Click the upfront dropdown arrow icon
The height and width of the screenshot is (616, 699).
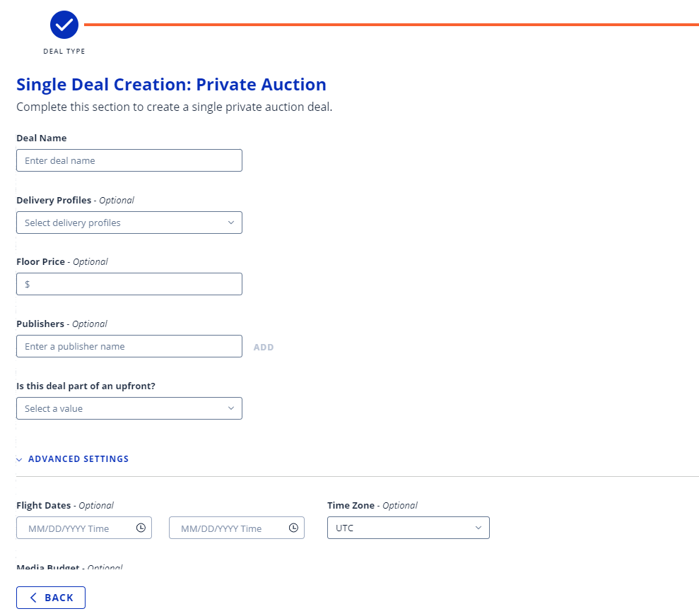click(x=231, y=408)
